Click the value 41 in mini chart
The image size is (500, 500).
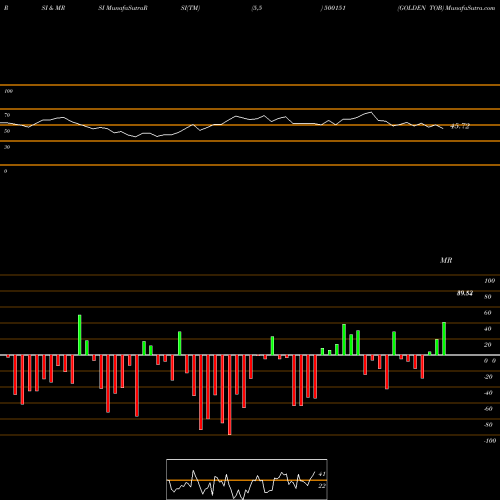click(x=322, y=474)
